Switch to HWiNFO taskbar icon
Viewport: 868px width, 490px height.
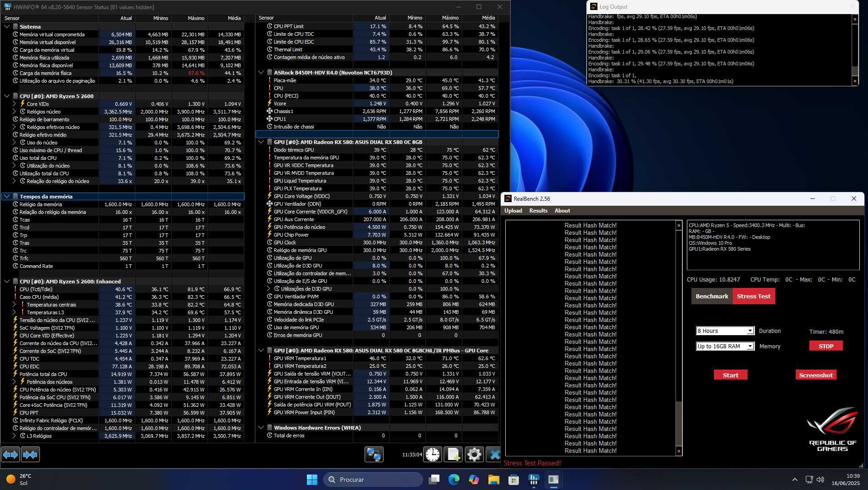click(533, 480)
